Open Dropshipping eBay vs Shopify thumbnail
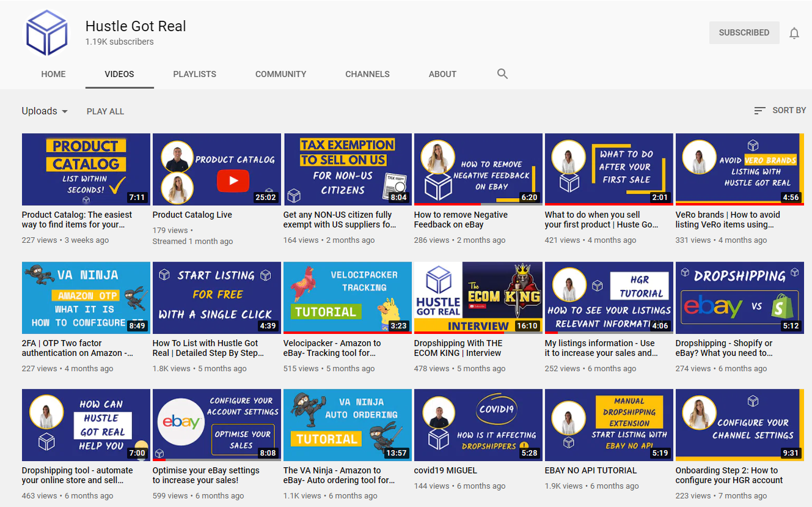 click(740, 298)
